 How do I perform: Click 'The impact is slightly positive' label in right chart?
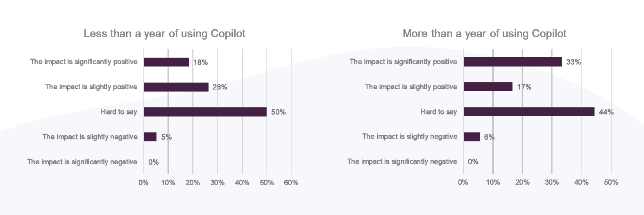pyautogui.click(x=411, y=87)
